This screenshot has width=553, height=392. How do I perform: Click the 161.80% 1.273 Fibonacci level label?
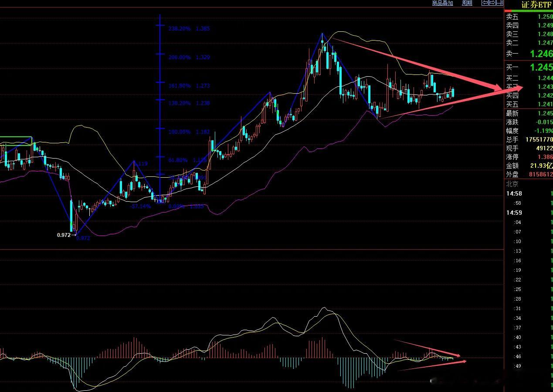click(189, 86)
